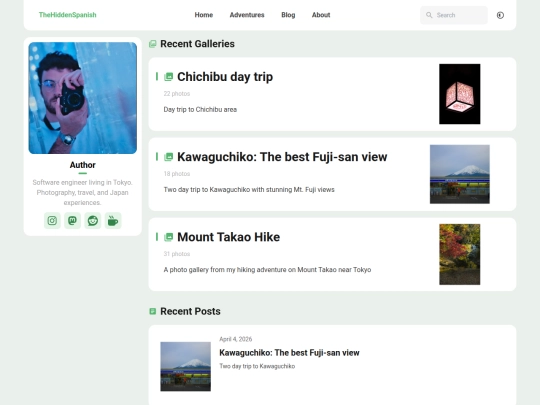This screenshot has height=405, width=540.
Task: Open the Adventures menu item
Action: pyautogui.click(x=247, y=15)
